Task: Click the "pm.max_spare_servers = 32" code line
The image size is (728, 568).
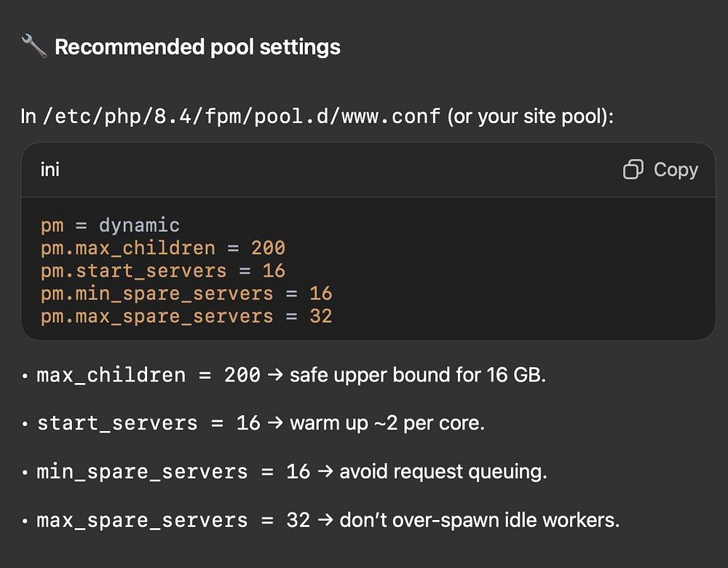Action: point(186,316)
